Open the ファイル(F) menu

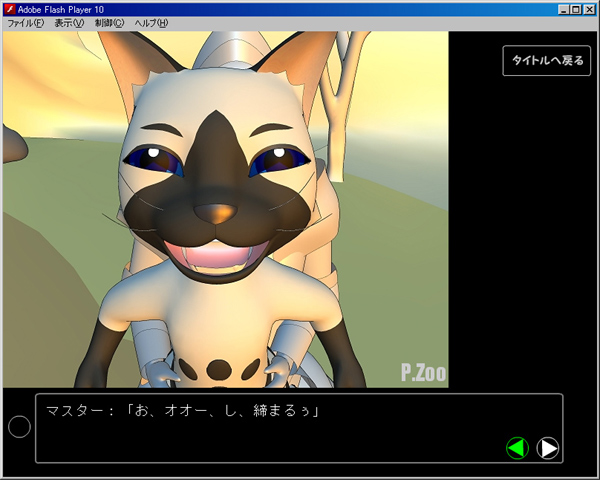click(26, 23)
